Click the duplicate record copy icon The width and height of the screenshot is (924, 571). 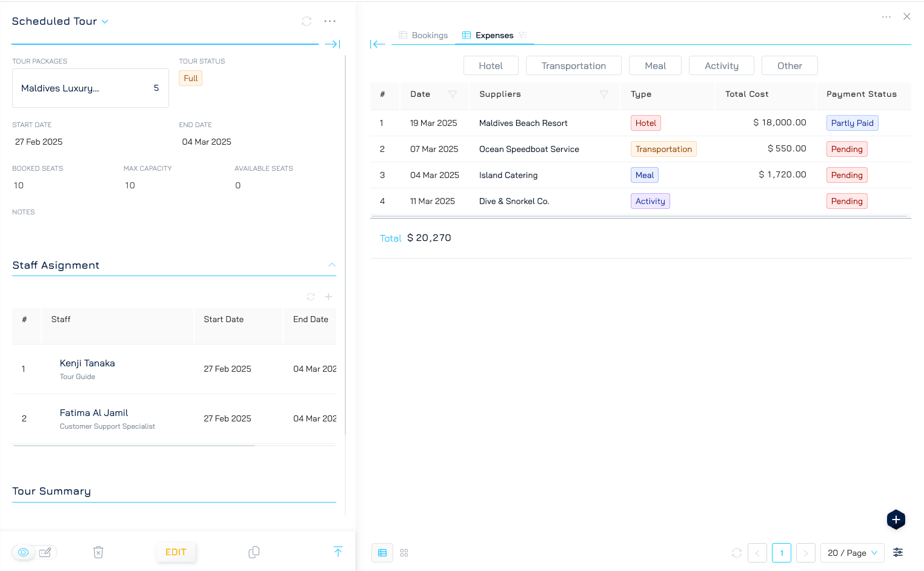[x=254, y=552]
